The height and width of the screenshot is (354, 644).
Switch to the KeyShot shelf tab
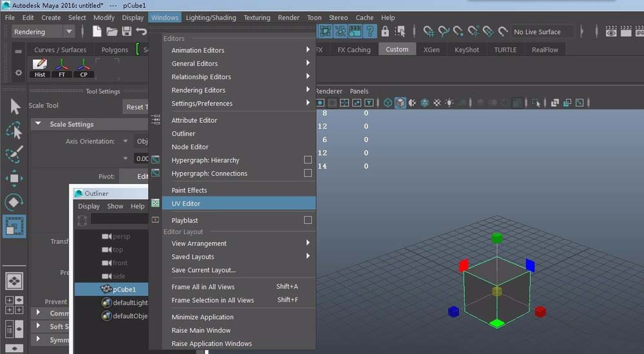(x=467, y=50)
